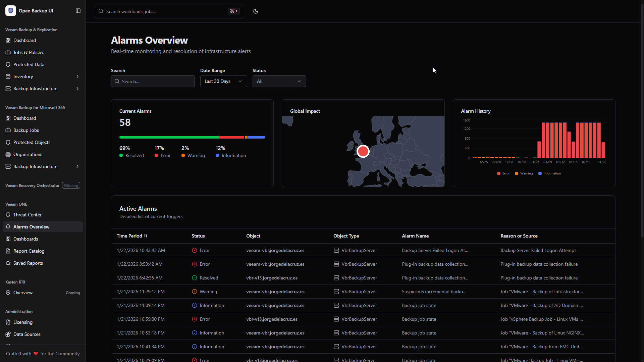Open the Threat Center
Image resolution: width=644 pixels, height=362 pixels.
point(28,215)
